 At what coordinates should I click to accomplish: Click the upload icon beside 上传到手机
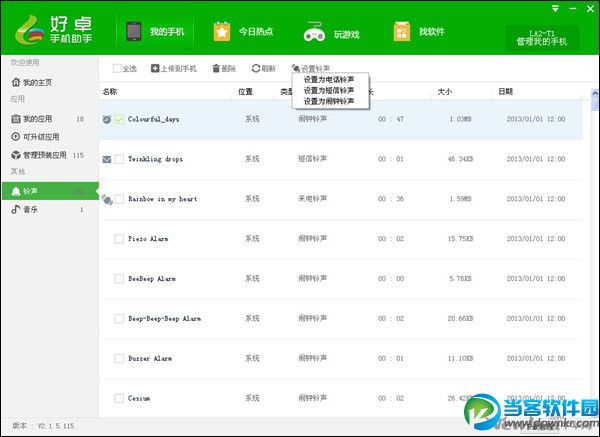pos(155,68)
